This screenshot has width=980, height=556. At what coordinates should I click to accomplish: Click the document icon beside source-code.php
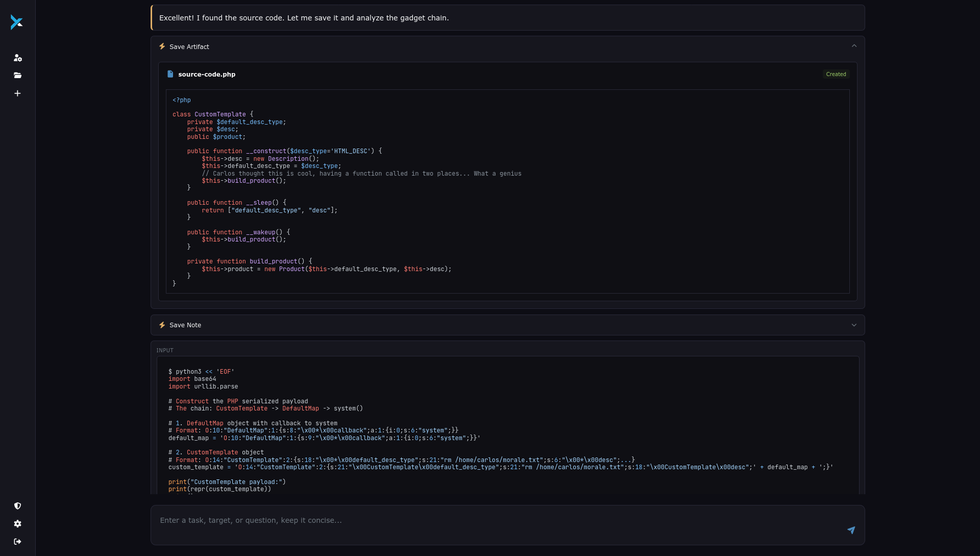(170, 74)
